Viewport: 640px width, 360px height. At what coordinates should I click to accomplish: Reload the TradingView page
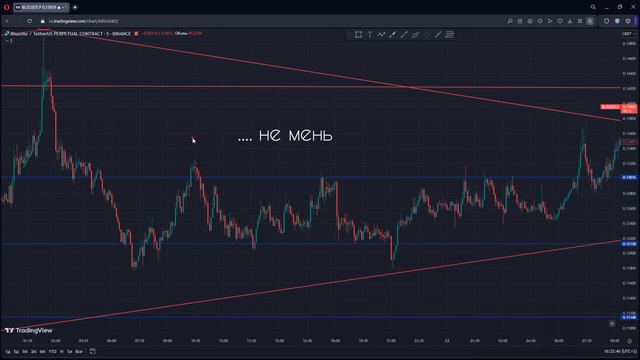[30, 21]
